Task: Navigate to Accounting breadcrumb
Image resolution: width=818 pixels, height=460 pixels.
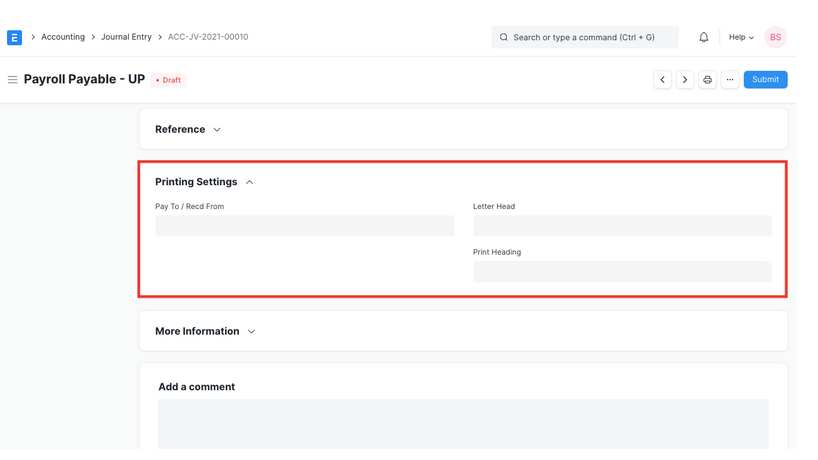Action: click(x=63, y=37)
